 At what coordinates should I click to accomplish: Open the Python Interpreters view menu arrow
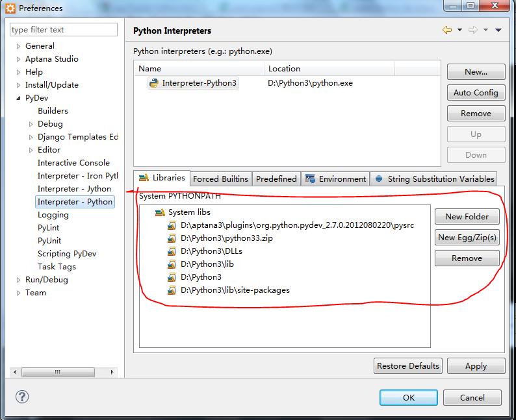pyautogui.click(x=498, y=31)
